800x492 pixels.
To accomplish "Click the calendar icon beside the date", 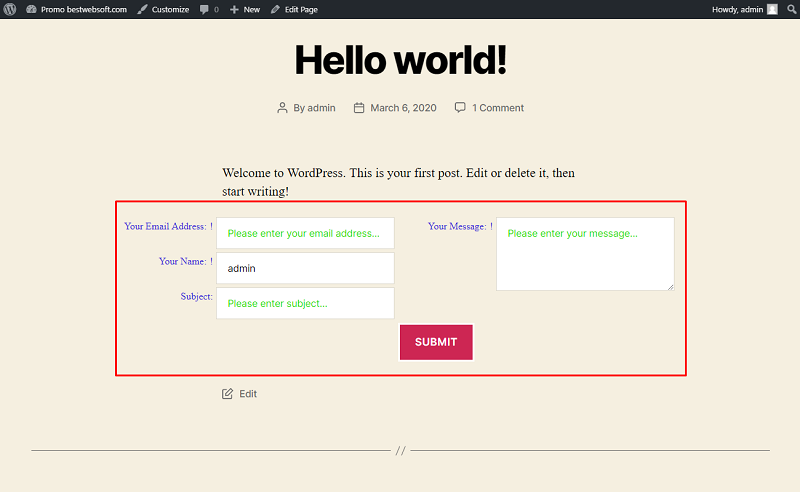I will click(x=359, y=108).
